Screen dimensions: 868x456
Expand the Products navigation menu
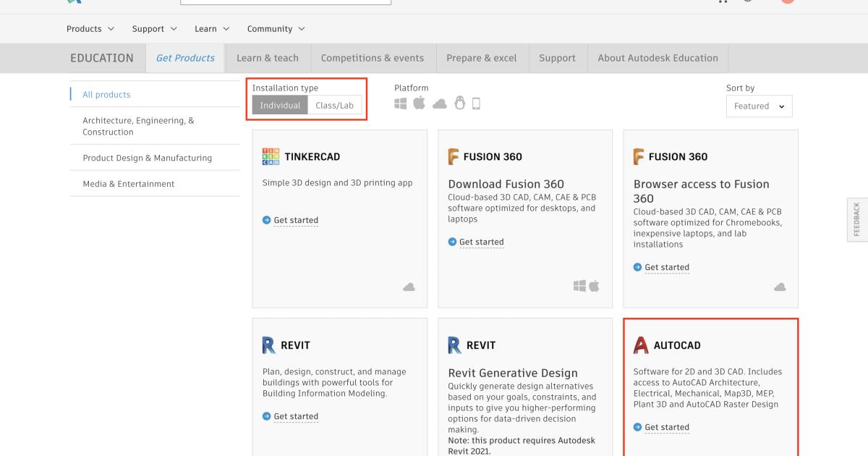(90, 29)
